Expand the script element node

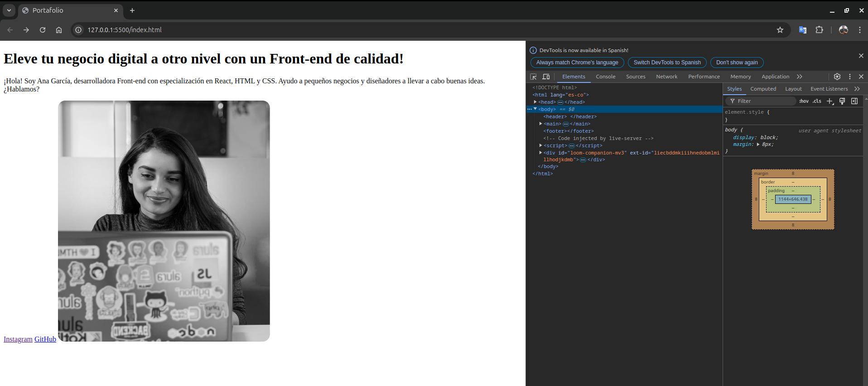point(541,145)
